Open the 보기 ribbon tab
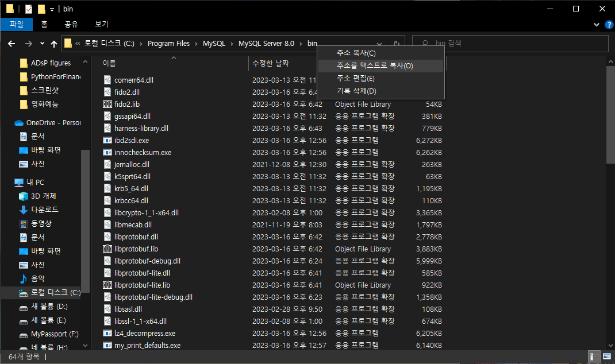 (102, 24)
